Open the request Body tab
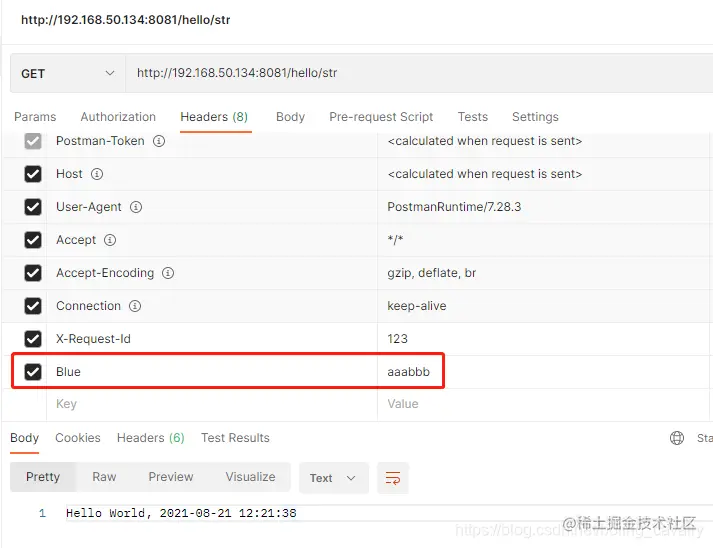Screen dimensions: 713x548 pyautogui.click(x=290, y=117)
